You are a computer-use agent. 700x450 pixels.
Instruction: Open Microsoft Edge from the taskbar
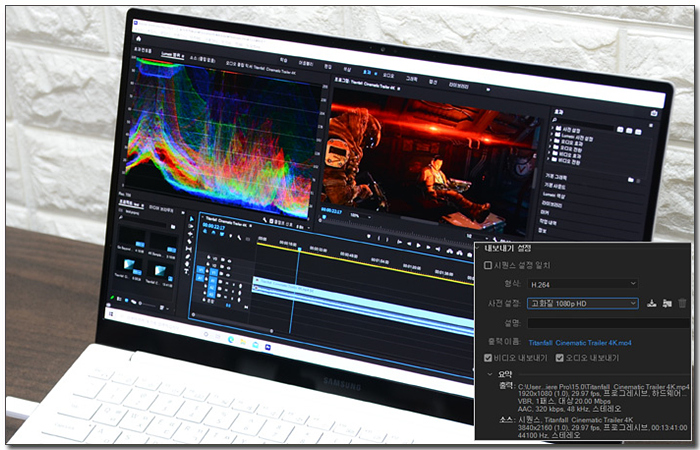(x=231, y=340)
